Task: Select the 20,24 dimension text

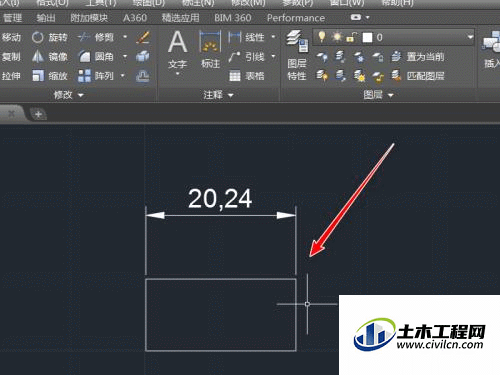Action: [x=220, y=199]
